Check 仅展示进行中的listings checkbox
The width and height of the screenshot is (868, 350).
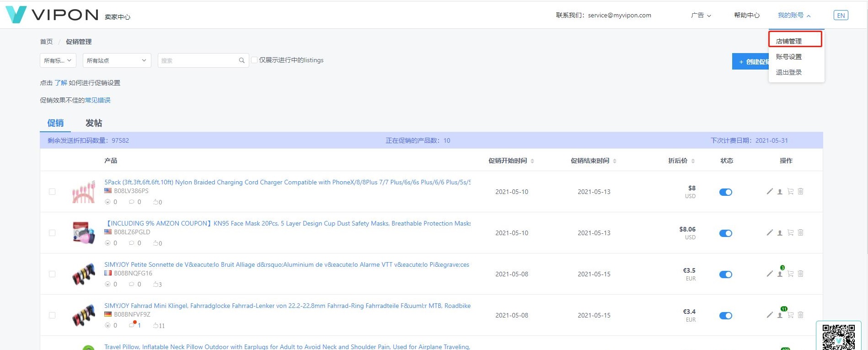tap(254, 60)
